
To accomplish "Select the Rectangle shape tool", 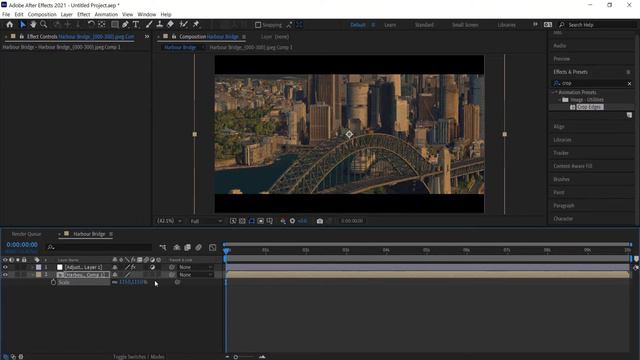I will (115, 24).
